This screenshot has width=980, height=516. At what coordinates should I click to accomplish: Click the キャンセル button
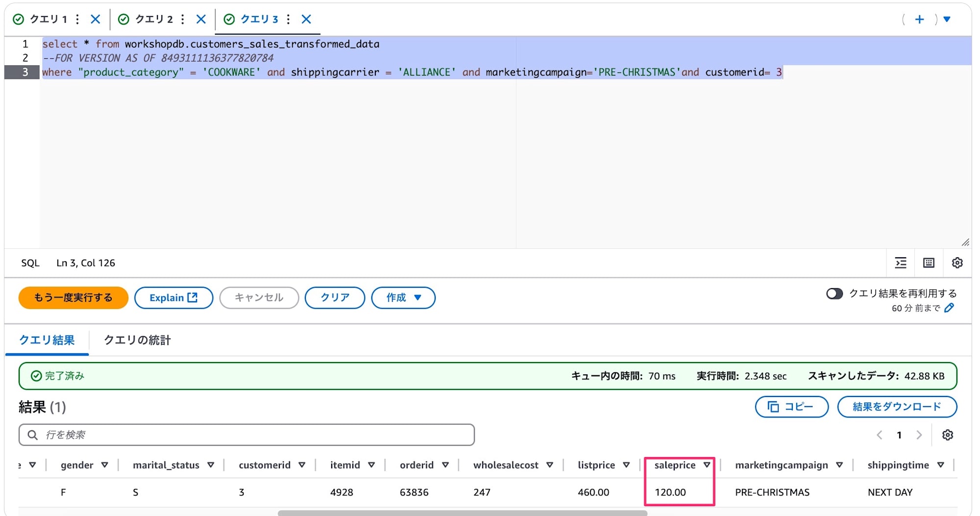click(259, 297)
